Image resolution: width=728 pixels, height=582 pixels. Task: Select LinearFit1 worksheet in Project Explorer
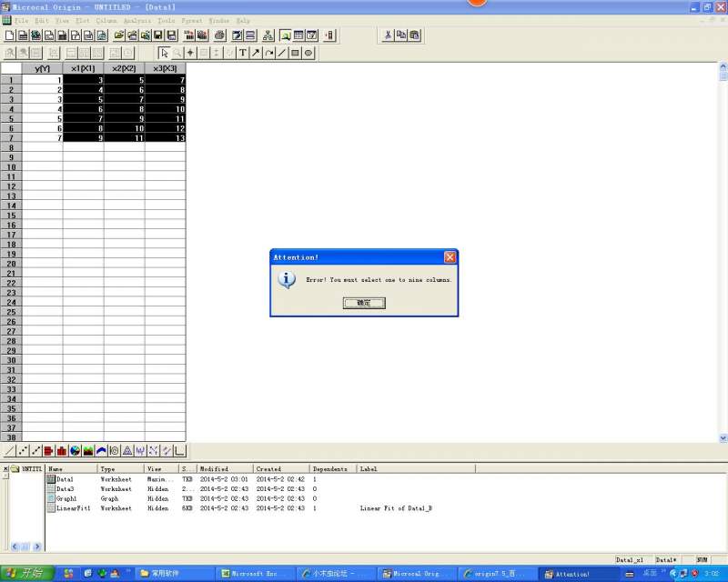coord(69,508)
